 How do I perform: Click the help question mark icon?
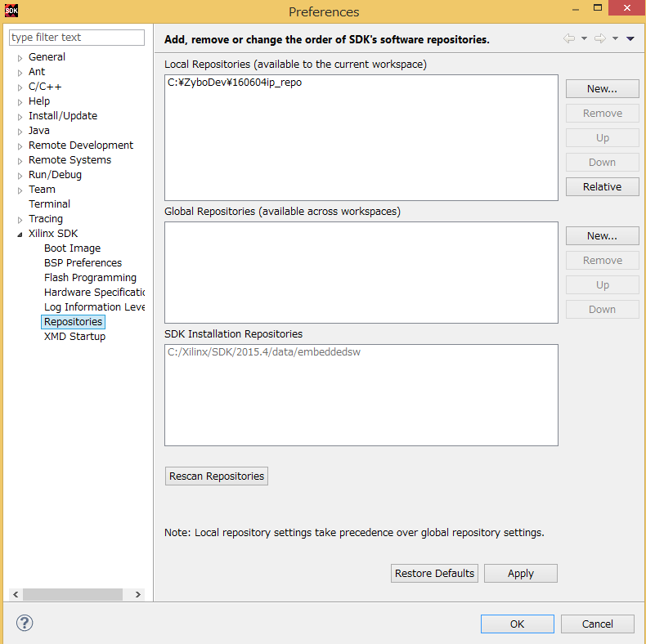25,623
